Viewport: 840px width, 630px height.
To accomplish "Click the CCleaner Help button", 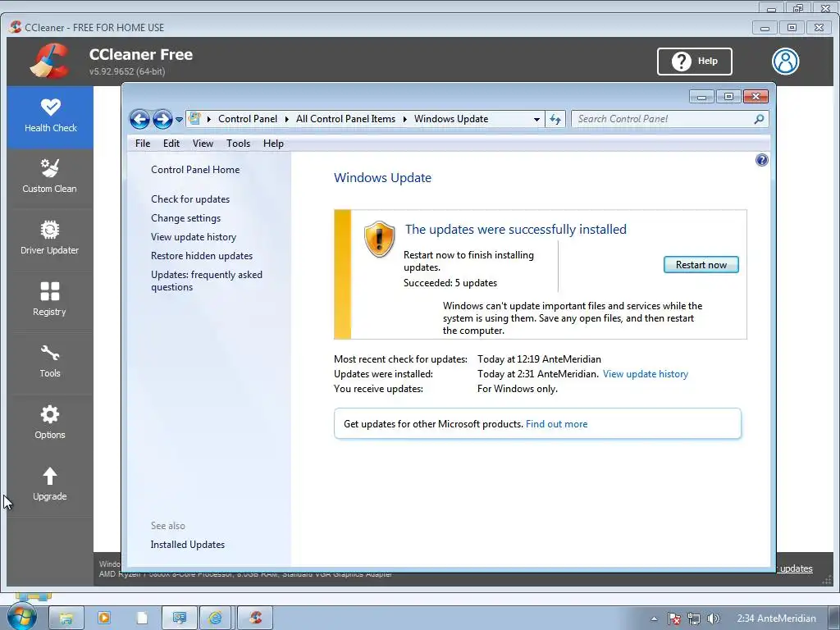I will click(694, 61).
